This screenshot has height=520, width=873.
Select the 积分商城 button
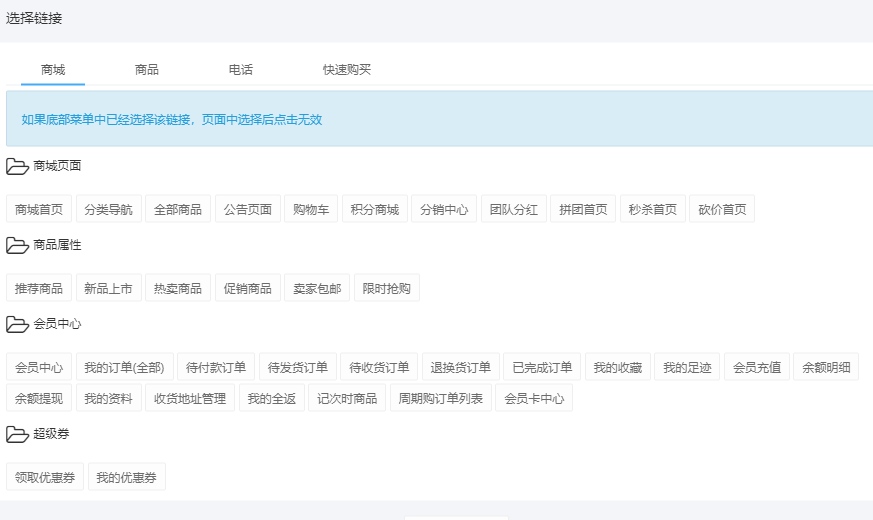(375, 209)
